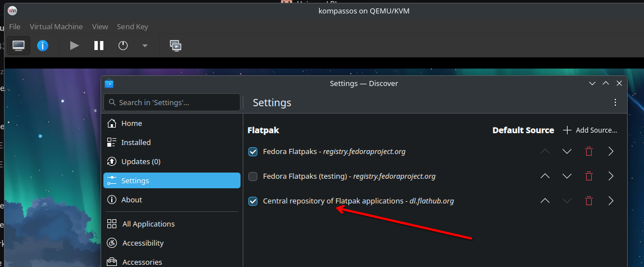Open the Virtual Machine menu
This screenshot has width=644, height=267.
[x=56, y=26]
